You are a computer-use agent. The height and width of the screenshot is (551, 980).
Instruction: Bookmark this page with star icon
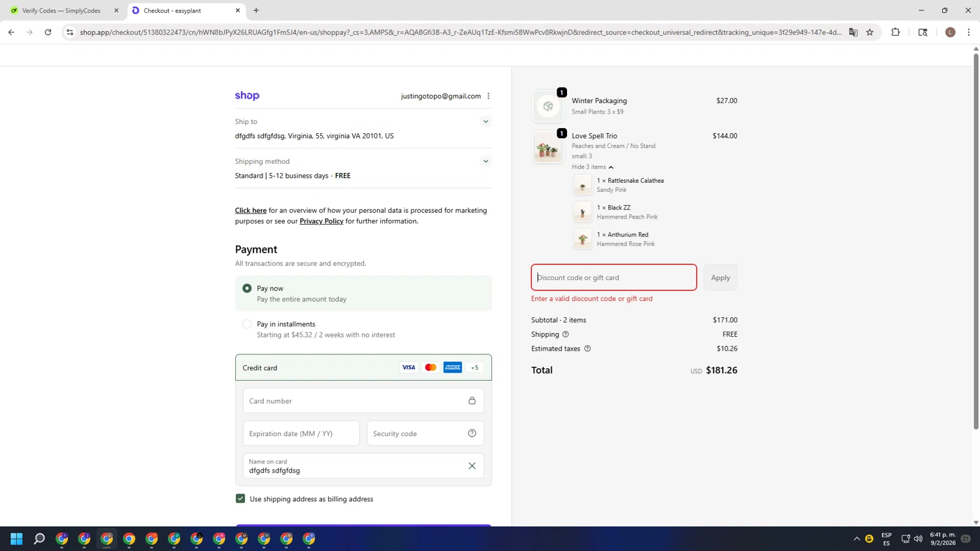(870, 32)
